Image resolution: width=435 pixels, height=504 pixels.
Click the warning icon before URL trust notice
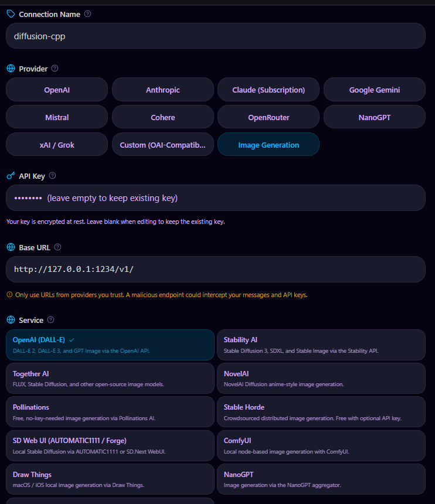9,294
